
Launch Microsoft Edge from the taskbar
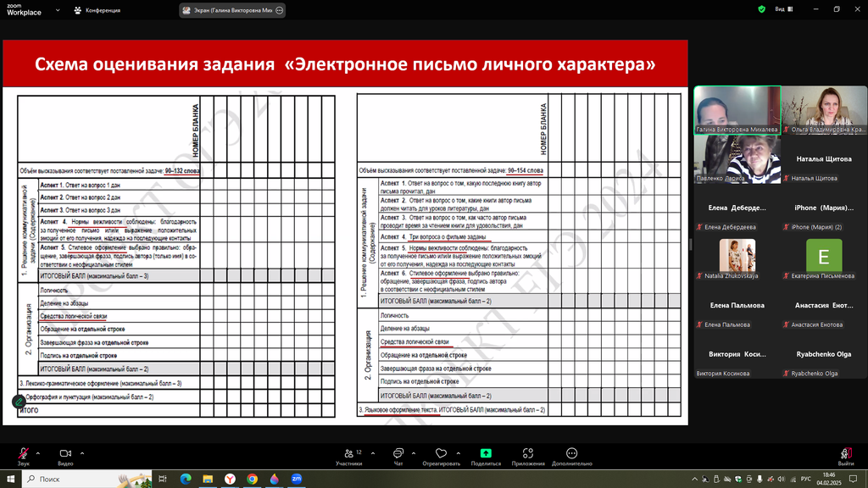186,479
